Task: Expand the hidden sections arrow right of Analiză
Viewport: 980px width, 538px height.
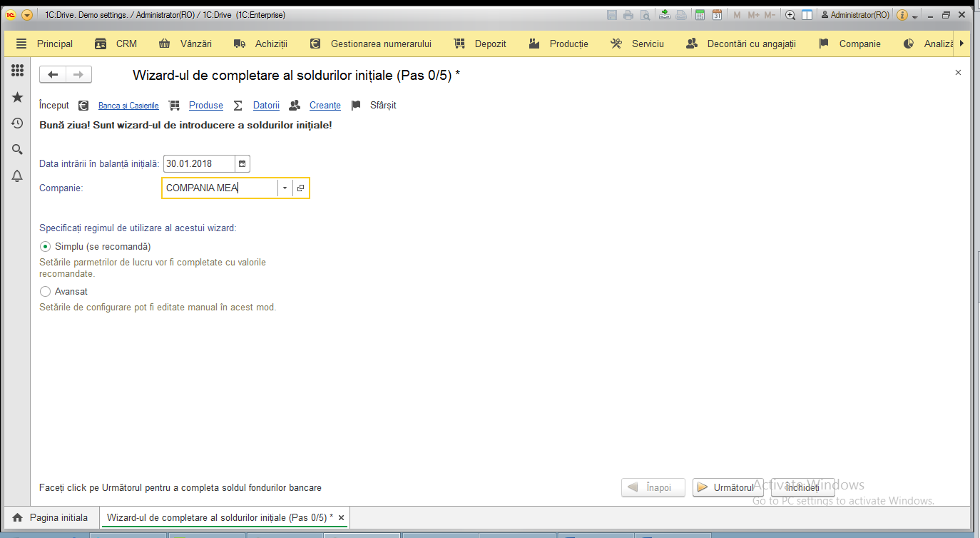Action: (x=961, y=44)
